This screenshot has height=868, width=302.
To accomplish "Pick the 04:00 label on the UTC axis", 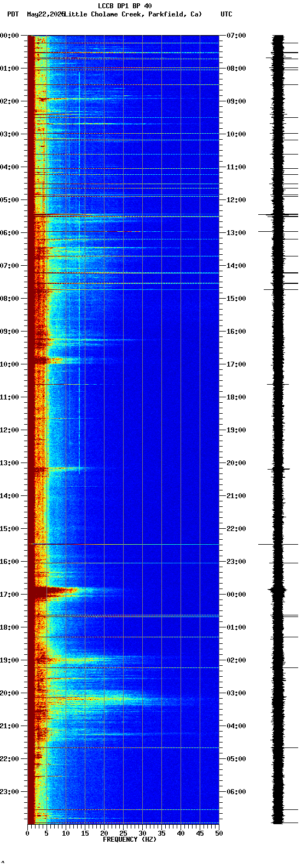I will 236,726.
